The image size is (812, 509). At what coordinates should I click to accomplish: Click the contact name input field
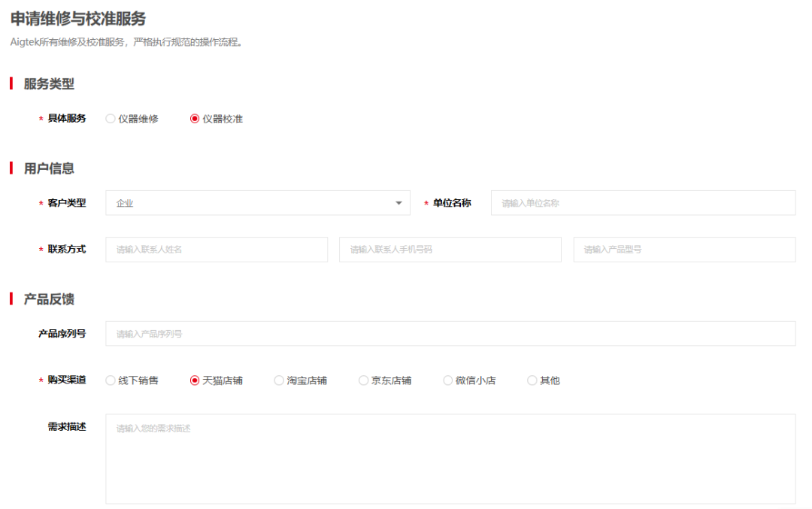pyautogui.click(x=216, y=249)
